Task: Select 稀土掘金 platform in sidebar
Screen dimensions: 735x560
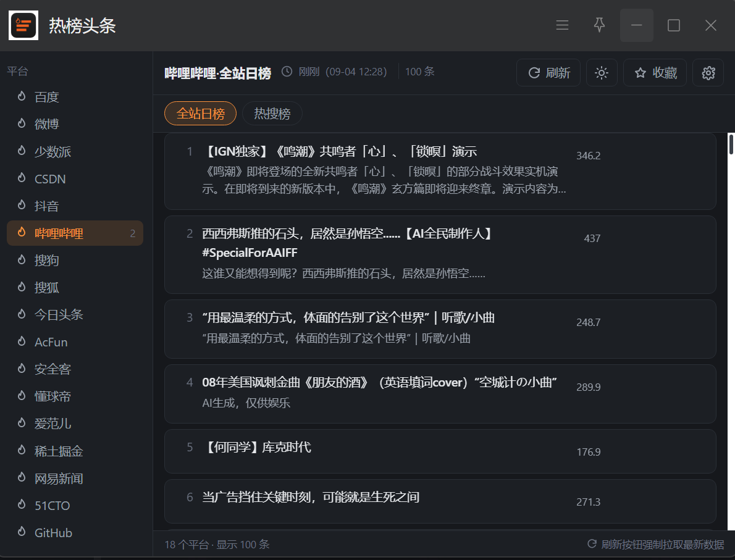Action: click(x=75, y=451)
